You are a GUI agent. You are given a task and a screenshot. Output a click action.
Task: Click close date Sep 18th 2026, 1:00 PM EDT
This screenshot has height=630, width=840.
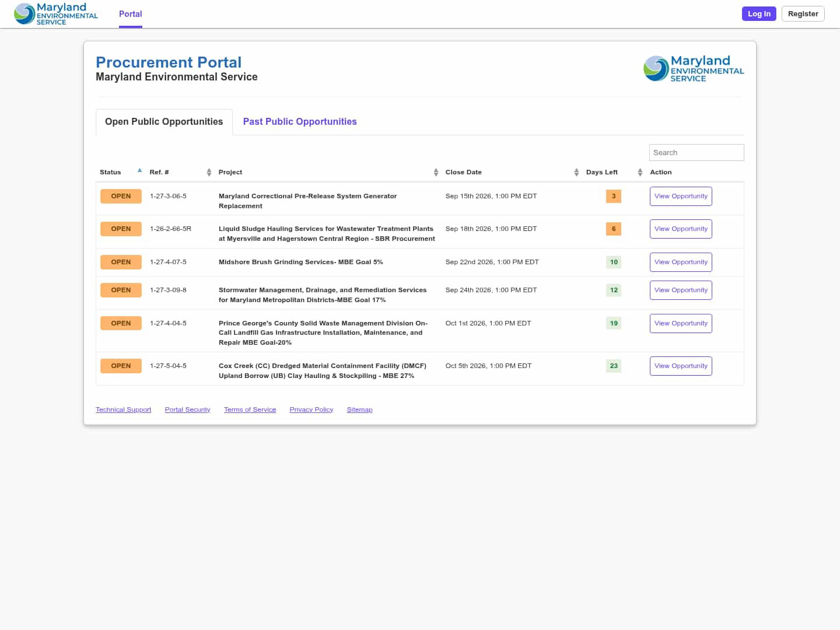coord(491,229)
